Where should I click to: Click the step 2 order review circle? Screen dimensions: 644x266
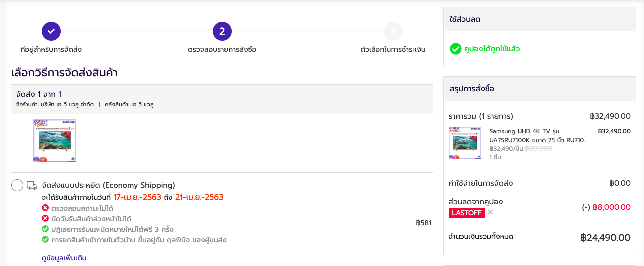[x=222, y=31]
